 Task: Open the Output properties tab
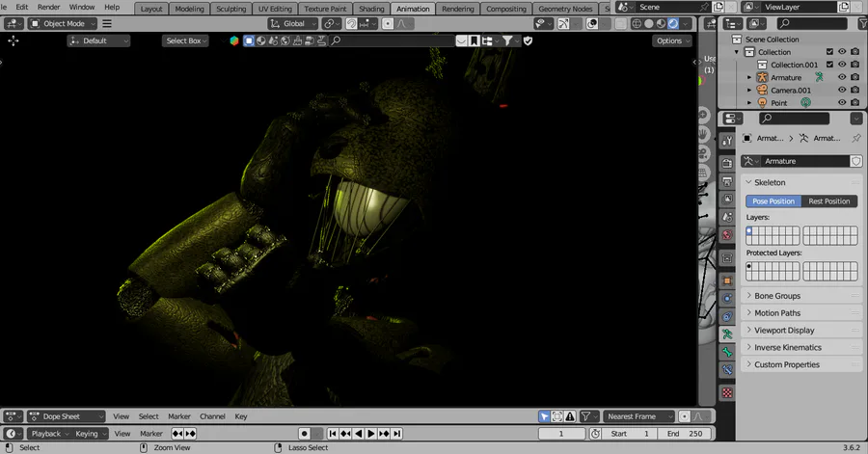click(x=727, y=181)
